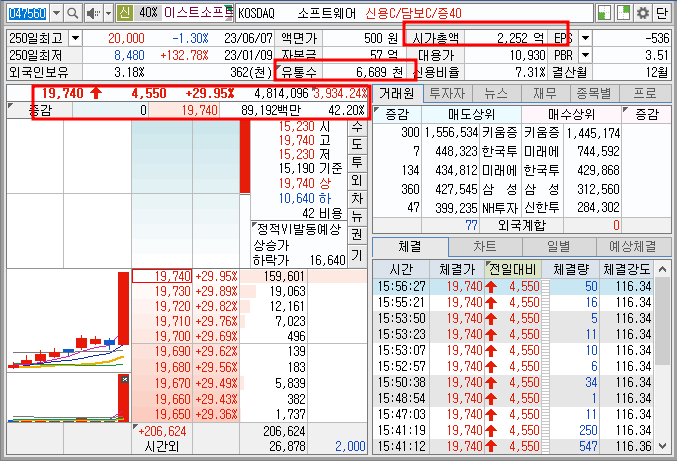Click the candlestick price mini chart

(69, 319)
